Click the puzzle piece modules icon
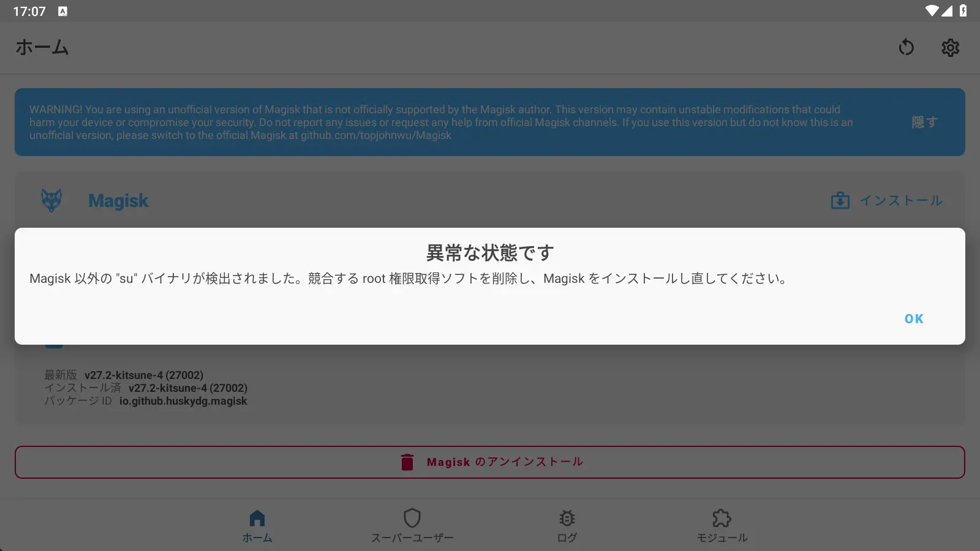980x551 pixels. [x=722, y=518]
